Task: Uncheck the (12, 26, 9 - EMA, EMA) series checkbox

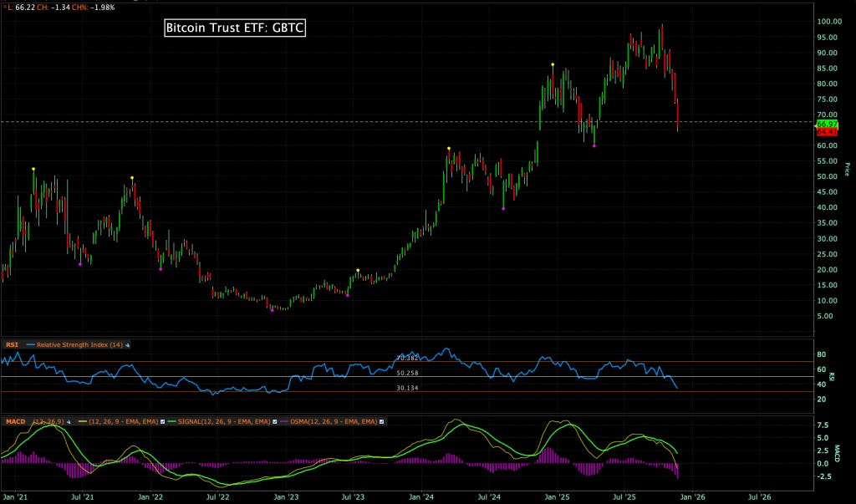Action: coord(163,421)
